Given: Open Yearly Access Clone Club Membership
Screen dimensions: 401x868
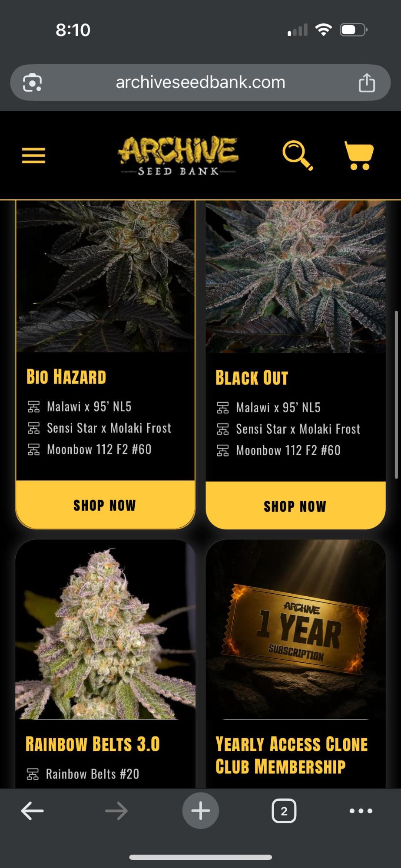Looking at the screenshot, I should (292, 755).
